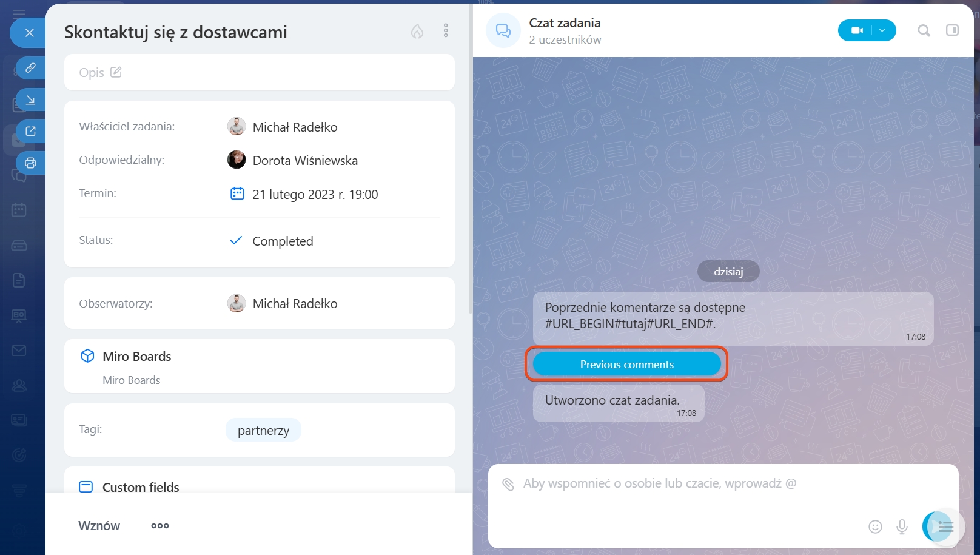The width and height of the screenshot is (980, 555).
Task: Open Michał Radełko as task owner
Action: pyautogui.click(x=295, y=127)
